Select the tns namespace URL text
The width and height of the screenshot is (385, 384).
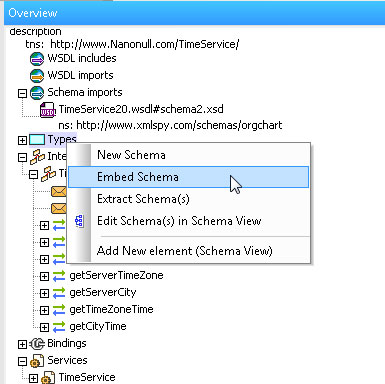(x=145, y=44)
